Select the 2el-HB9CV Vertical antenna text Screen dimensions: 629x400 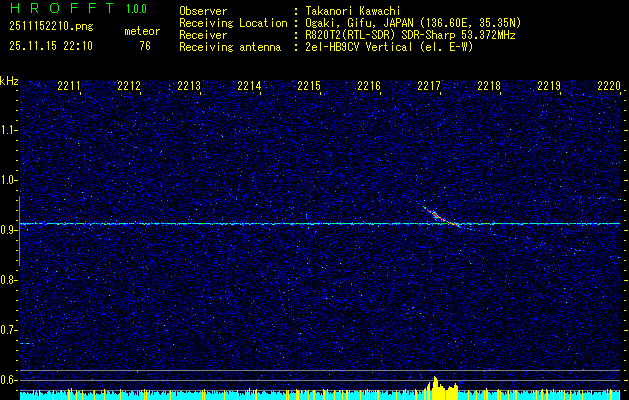click(x=390, y=47)
